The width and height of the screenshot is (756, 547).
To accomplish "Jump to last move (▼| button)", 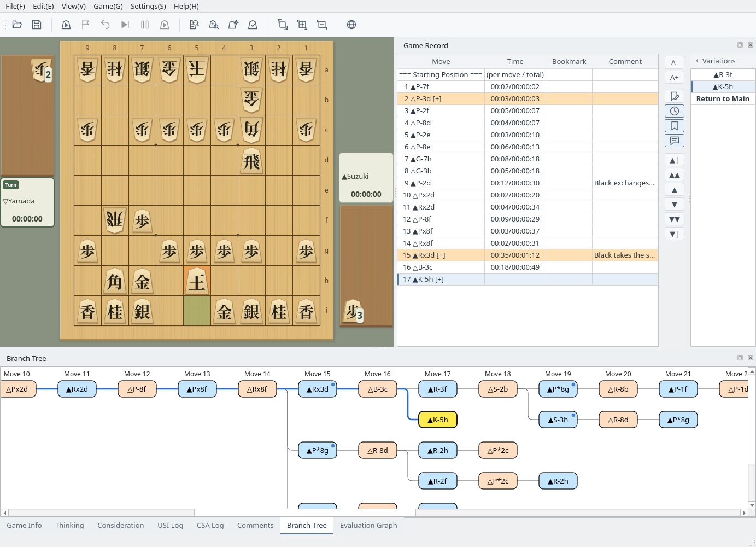I will [x=675, y=234].
